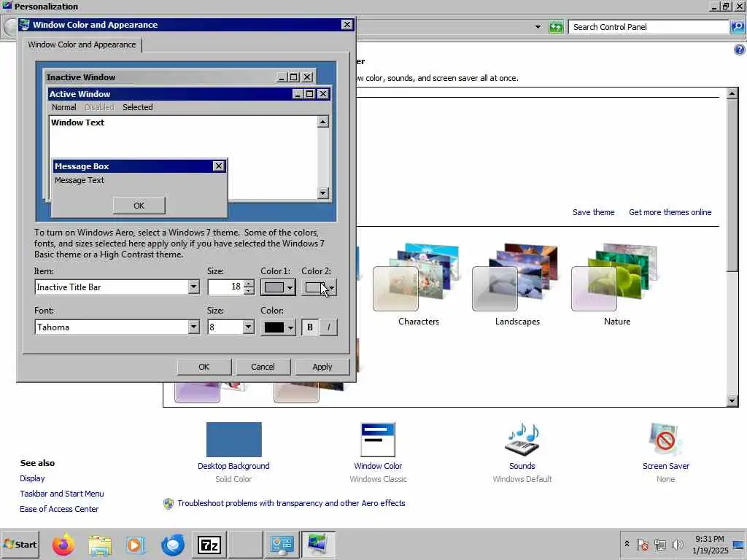The image size is (747, 560).
Task: Open the Windows Start menu
Action: 20,544
